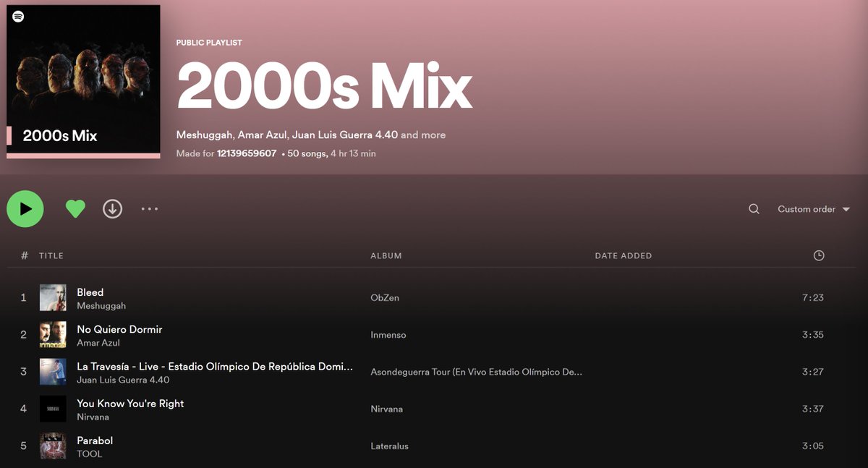Click the 7:23 duration of Bleed
The height and width of the screenshot is (468, 868).
pos(813,298)
